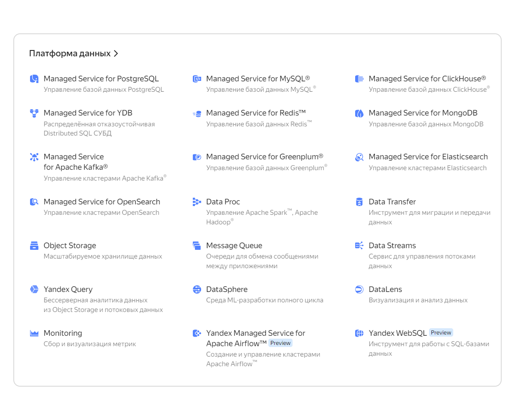Click the Data Streams icon
Viewport: 515px width, 420px height.
tap(359, 246)
